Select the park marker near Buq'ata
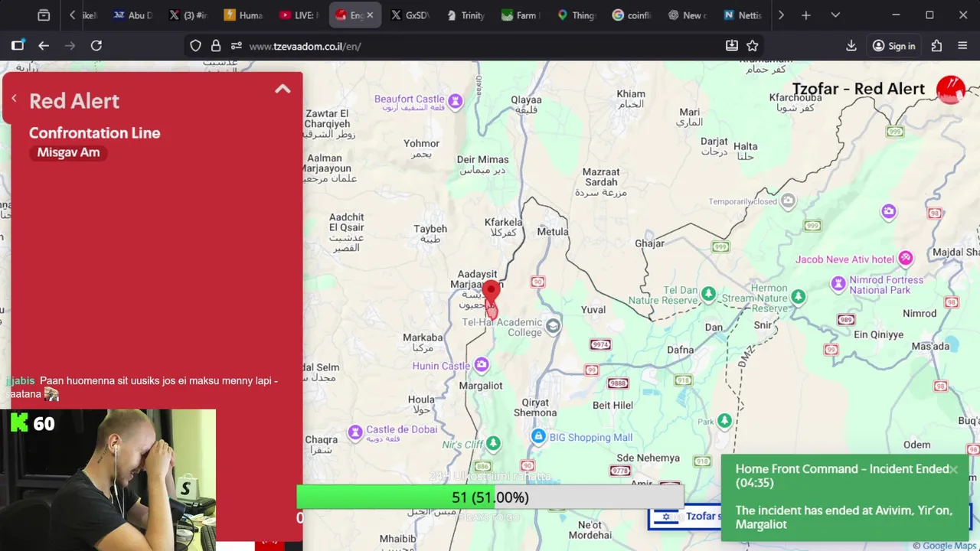The image size is (980, 551). click(725, 421)
